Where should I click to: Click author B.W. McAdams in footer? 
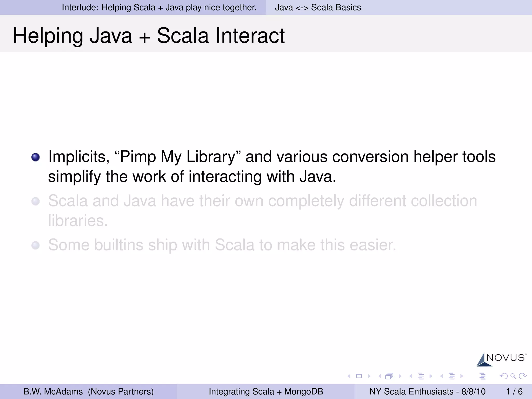point(89,391)
